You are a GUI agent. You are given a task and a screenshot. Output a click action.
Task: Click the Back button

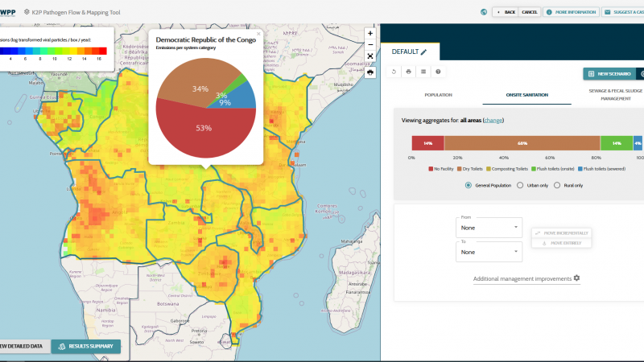pos(506,12)
